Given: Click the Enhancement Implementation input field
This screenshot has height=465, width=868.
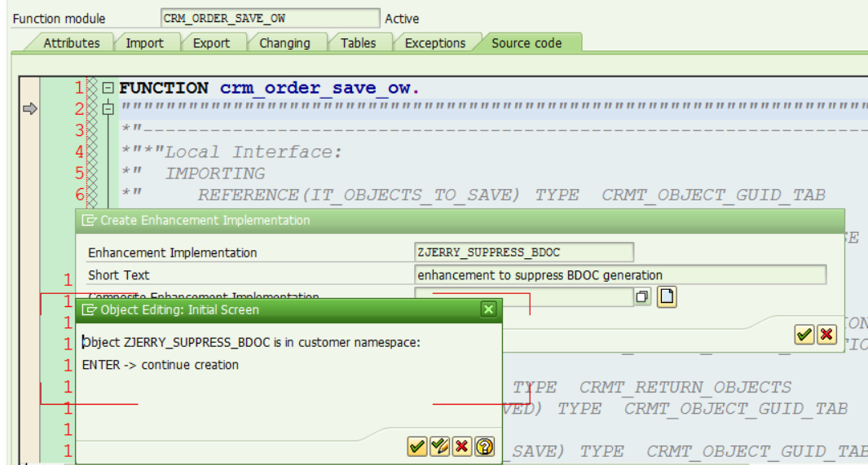Looking at the screenshot, I should 524,252.
